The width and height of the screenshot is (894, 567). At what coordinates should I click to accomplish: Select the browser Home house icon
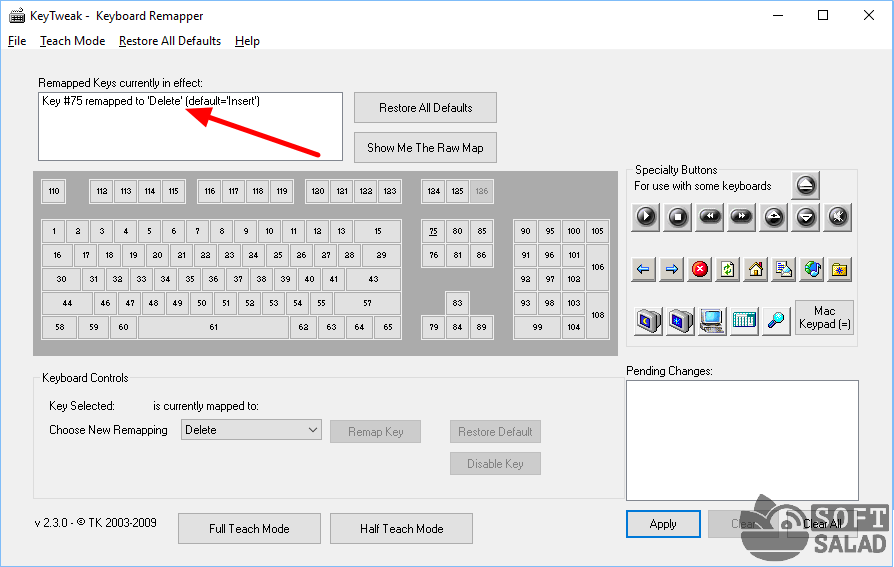pos(756,269)
